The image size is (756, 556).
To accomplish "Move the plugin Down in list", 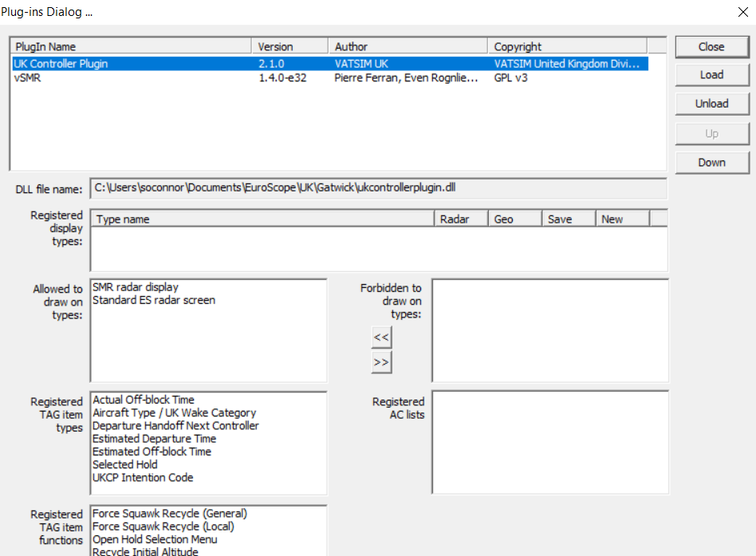I will click(x=711, y=163).
